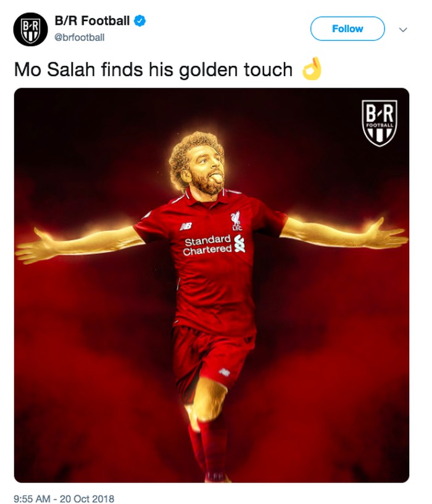
Task: Select the tweet text about Mo Salah
Action: 154,70
